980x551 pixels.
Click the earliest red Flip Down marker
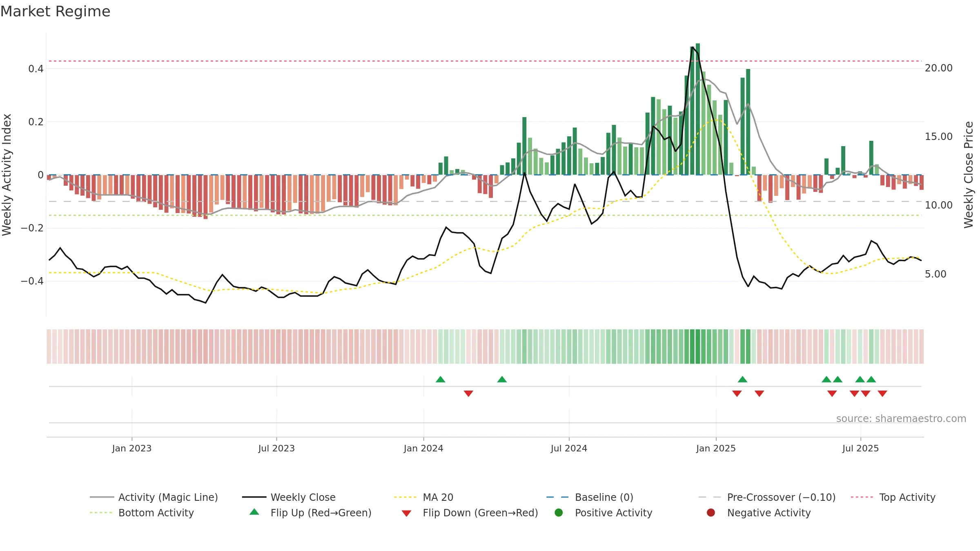tap(468, 393)
